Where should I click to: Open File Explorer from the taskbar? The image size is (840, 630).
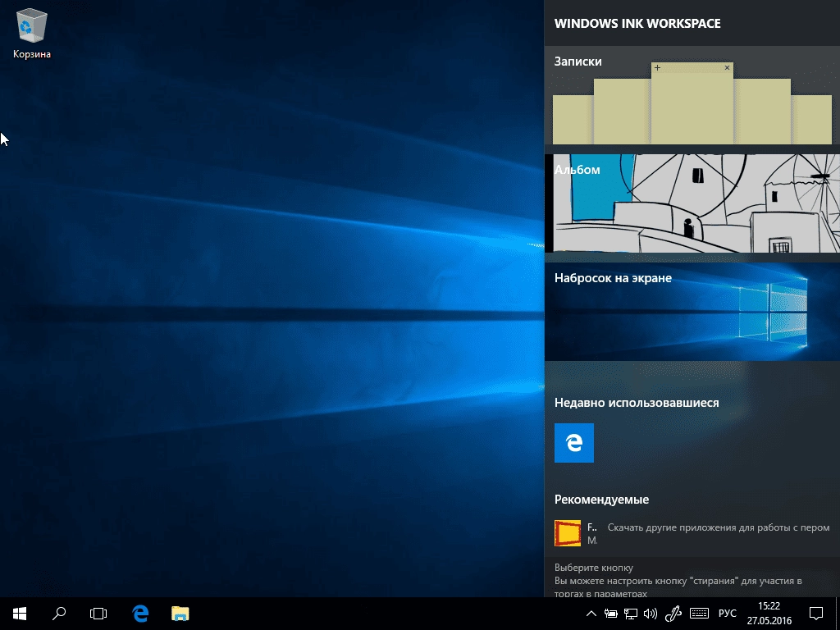tap(180, 614)
